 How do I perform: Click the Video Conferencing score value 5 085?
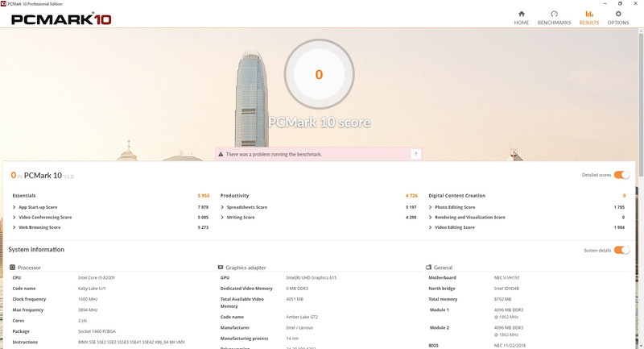click(x=203, y=217)
